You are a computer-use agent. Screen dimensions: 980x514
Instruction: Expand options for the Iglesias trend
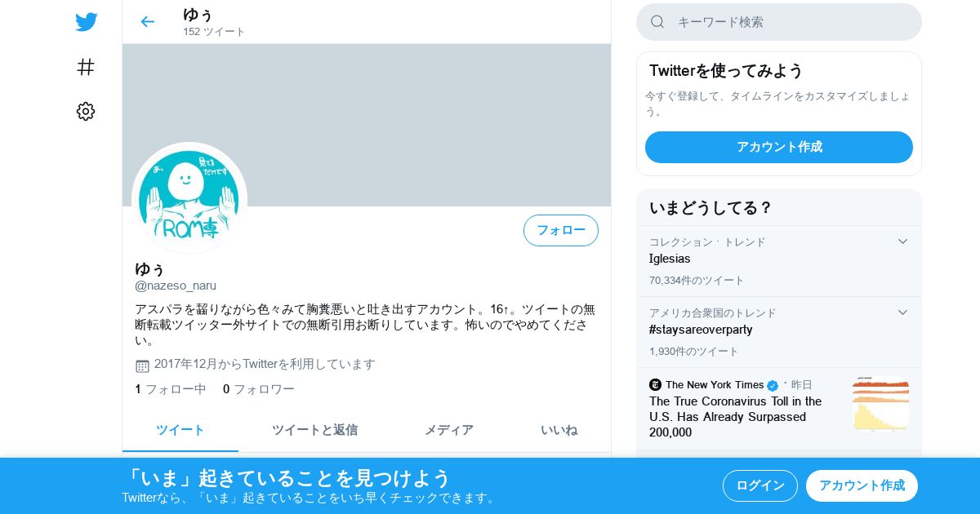(902, 241)
